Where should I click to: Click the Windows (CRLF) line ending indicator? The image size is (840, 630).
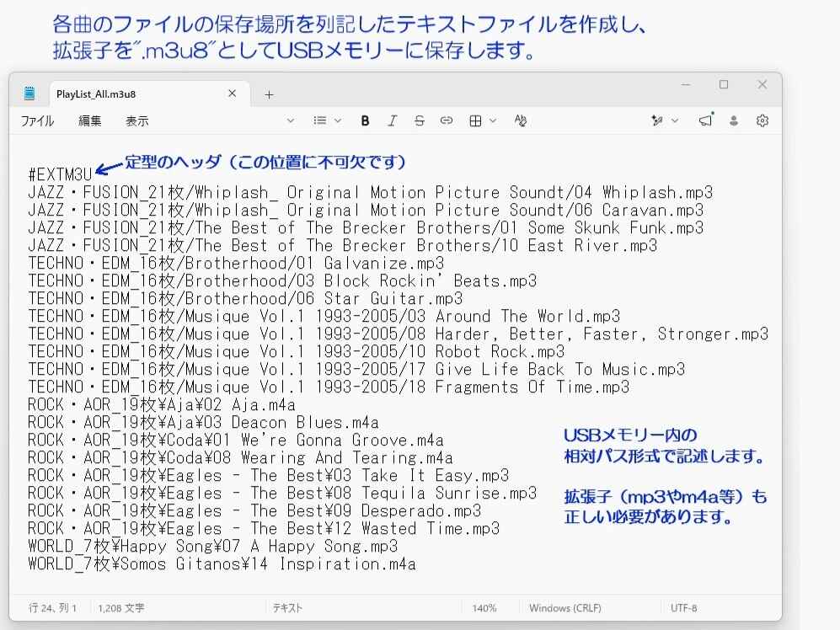[x=565, y=608]
